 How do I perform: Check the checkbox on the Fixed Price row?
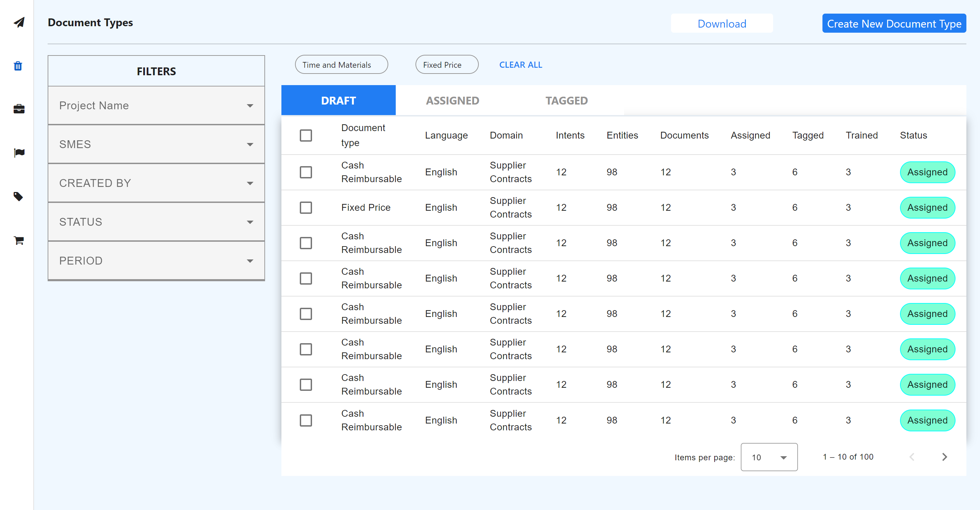click(x=306, y=207)
